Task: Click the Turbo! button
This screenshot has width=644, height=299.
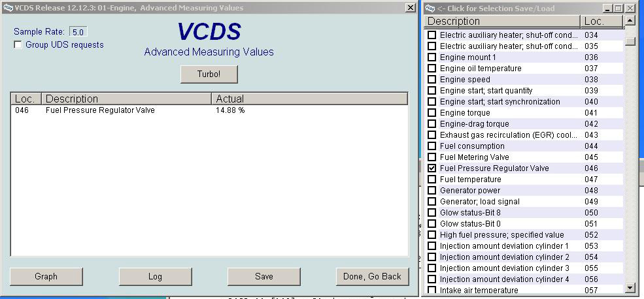Action: [x=209, y=74]
